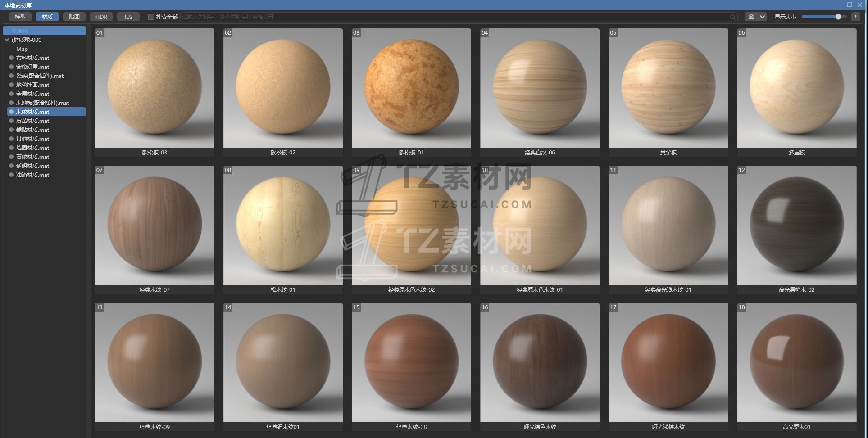The image size is (868, 438).
Task: Open the three-dot more options menu
Action: (856, 17)
